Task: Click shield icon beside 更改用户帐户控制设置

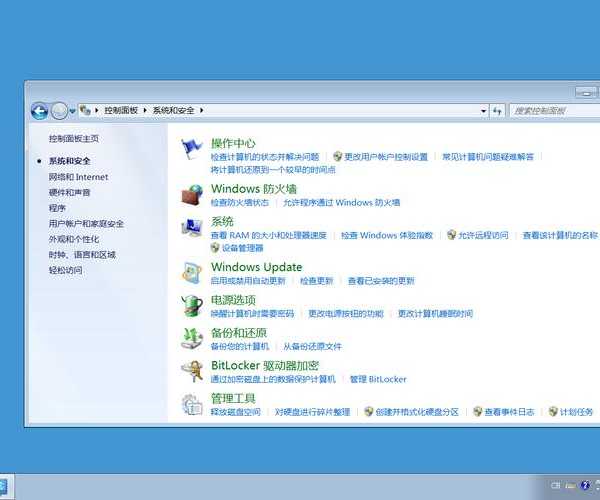Action: [338, 156]
